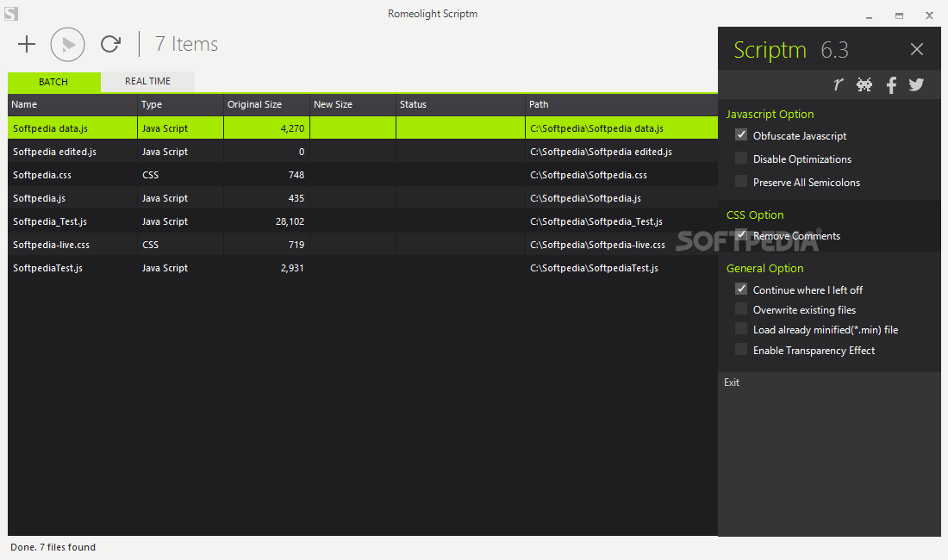Close the Romeolight Scriptm window

pyautogui.click(x=929, y=16)
